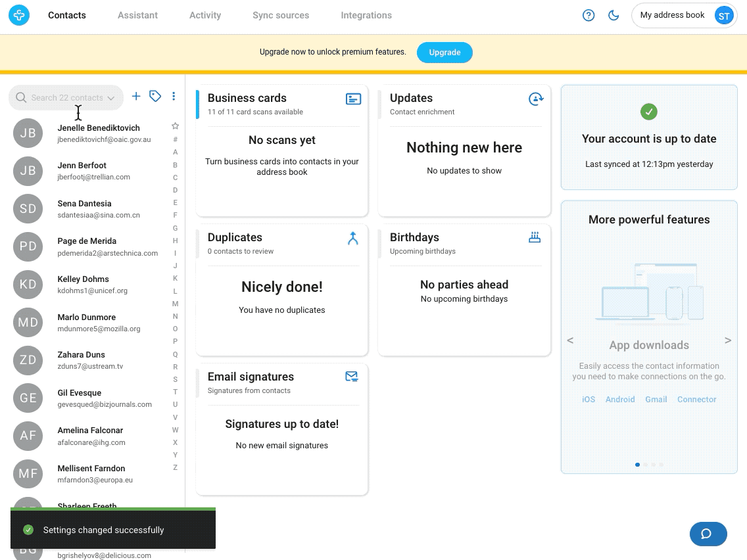747x560 pixels.
Task: Open the contact list more options menu
Action: (x=174, y=96)
